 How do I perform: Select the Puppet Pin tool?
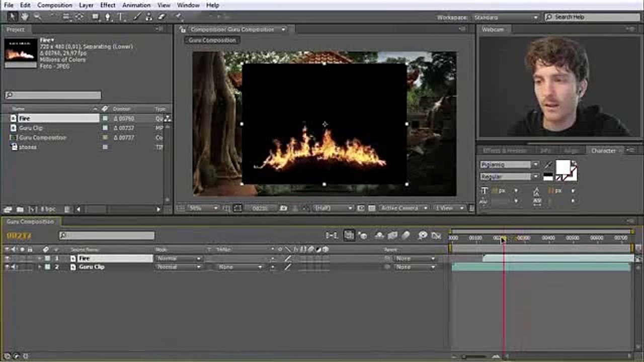(x=178, y=17)
